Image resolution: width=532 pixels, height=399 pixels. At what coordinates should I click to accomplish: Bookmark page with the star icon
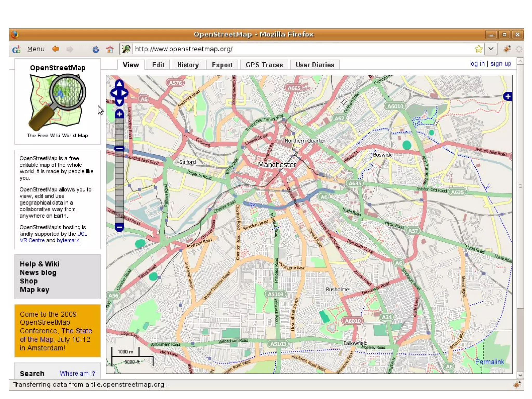click(x=478, y=49)
